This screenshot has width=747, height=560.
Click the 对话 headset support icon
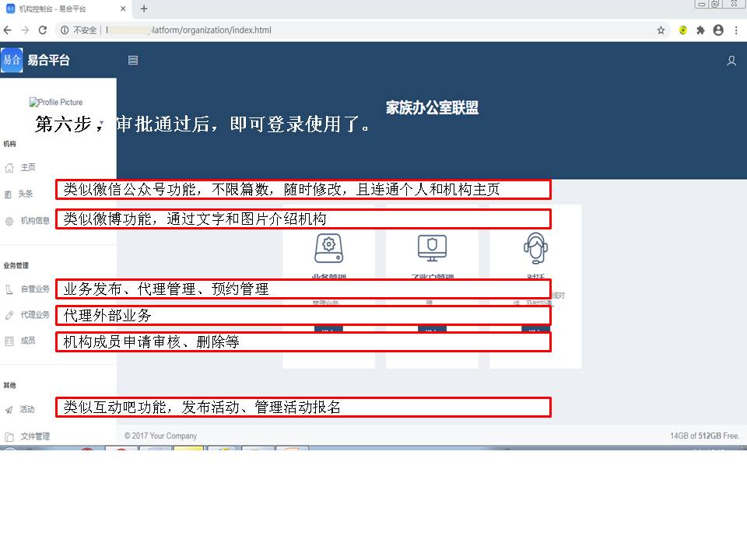[535, 248]
